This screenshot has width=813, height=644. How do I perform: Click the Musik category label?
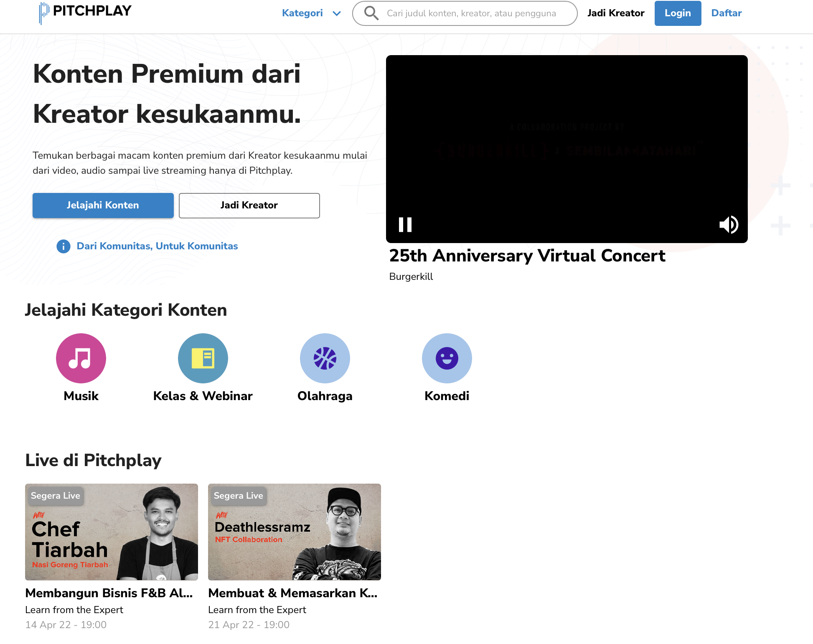point(81,396)
